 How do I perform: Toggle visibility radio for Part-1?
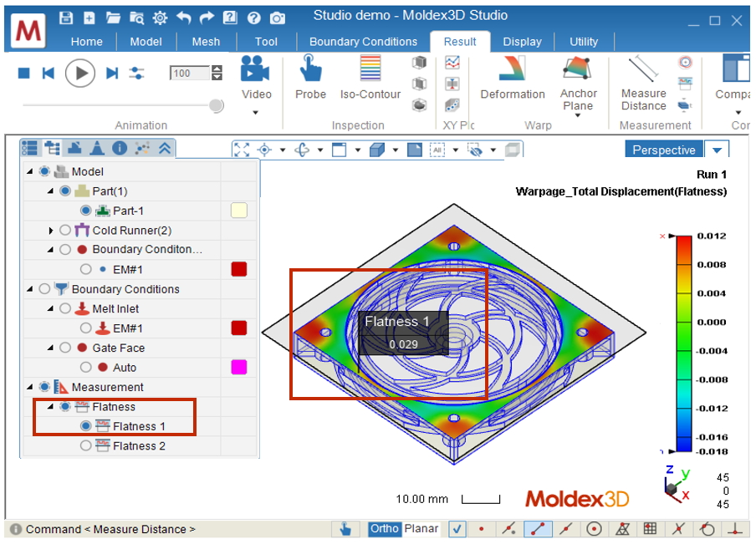pyautogui.click(x=85, y=211)
